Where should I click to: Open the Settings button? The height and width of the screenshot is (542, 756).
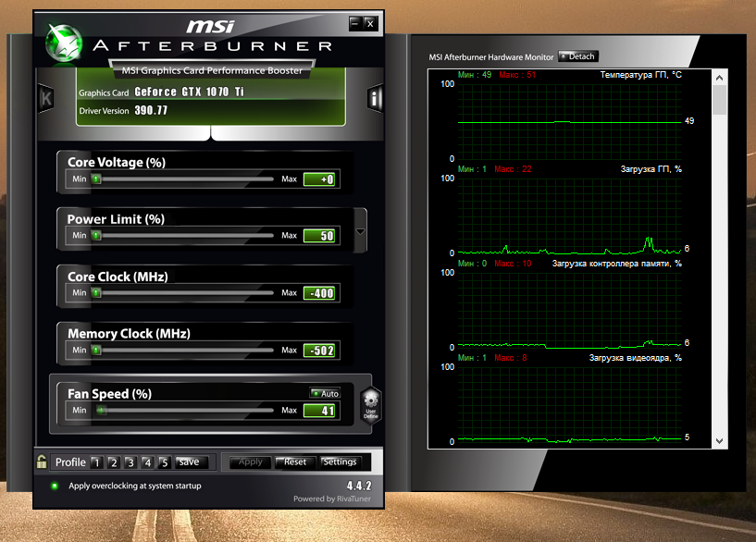tap(340, 462)
